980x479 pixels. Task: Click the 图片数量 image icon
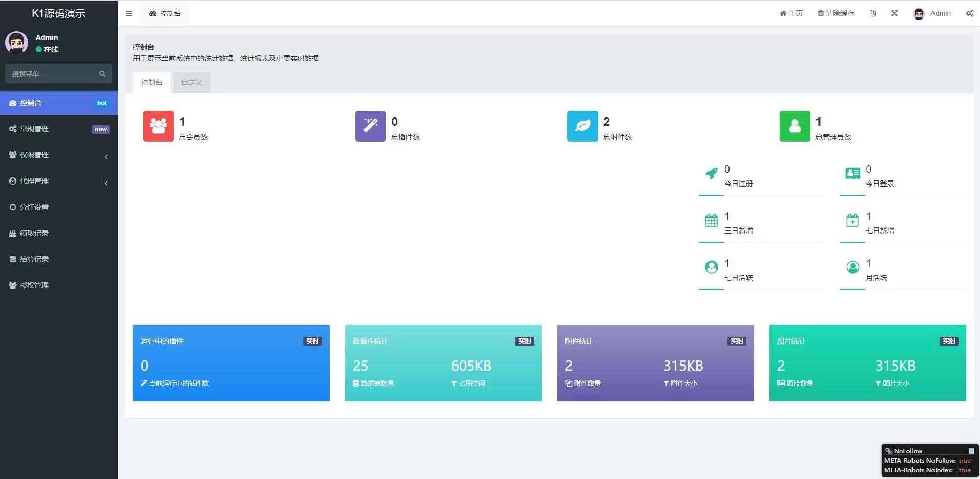click(781, 383)
